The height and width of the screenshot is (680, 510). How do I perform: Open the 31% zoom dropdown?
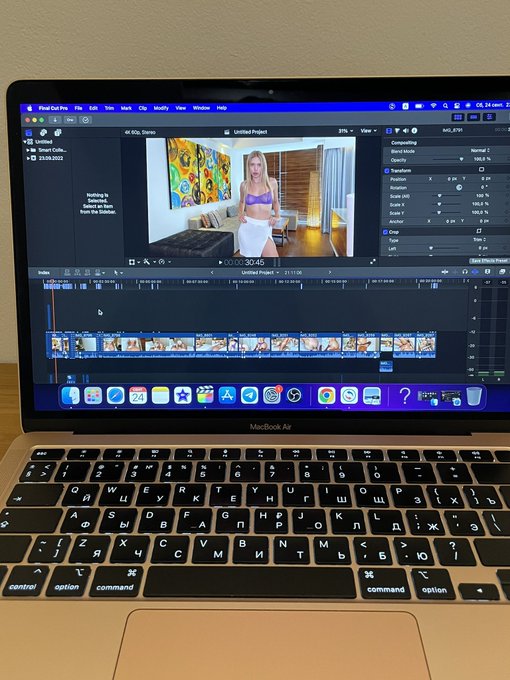click(346, 131)
